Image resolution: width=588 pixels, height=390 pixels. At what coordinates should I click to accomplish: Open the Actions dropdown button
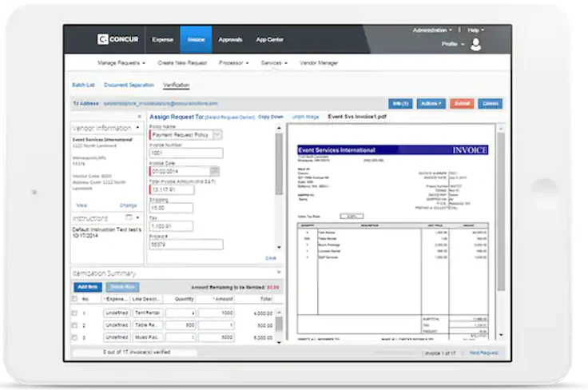(431, 104)
